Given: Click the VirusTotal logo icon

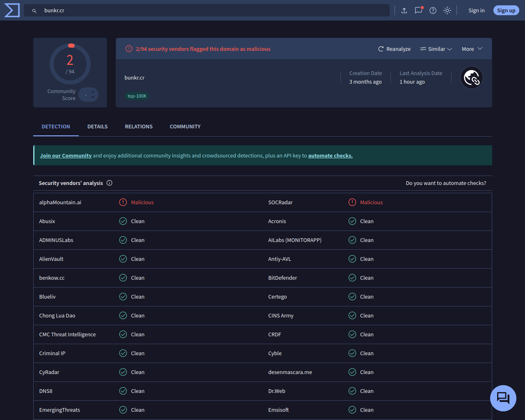Looking at the screenshot, I should [12, 10].
